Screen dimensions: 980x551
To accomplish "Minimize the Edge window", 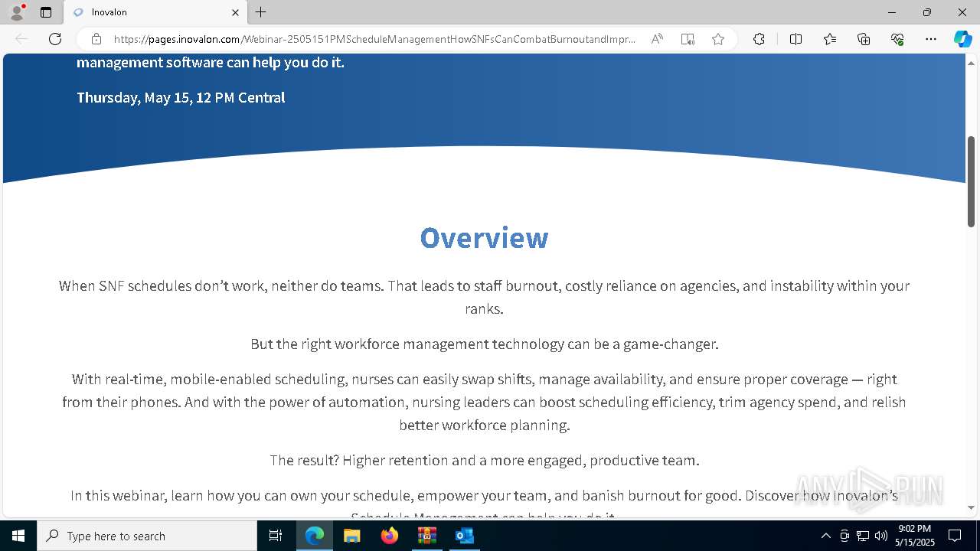I will tap(892, 12).
